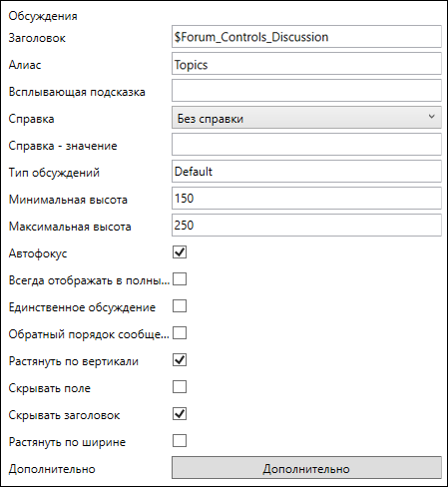Click the Алиас field containing Topics
448x487 pixels.
tap(306, 64)
